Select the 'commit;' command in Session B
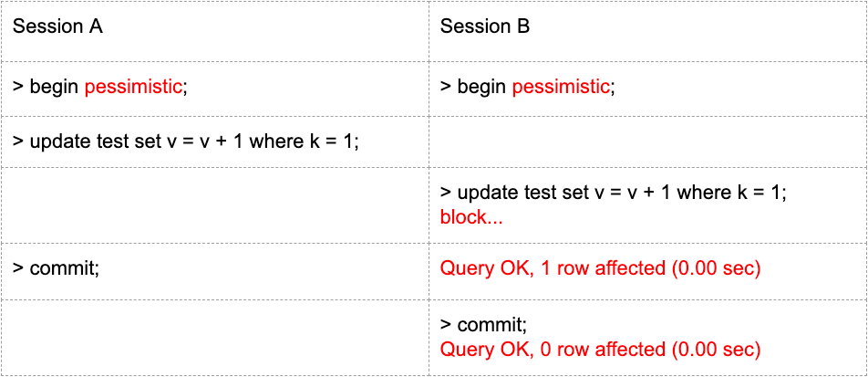 pyautogui.click(x=483, y=325)
